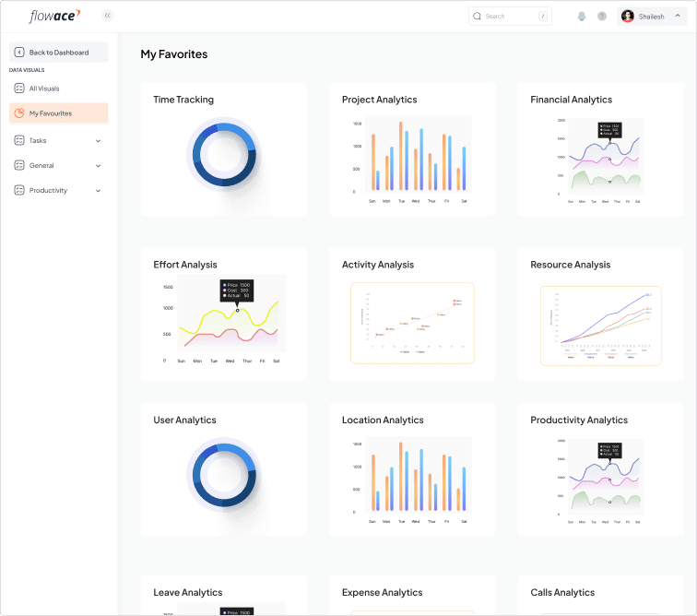697x616 pixels.
Task: Click the Shailesh username text
Action: tap(651, 17)
